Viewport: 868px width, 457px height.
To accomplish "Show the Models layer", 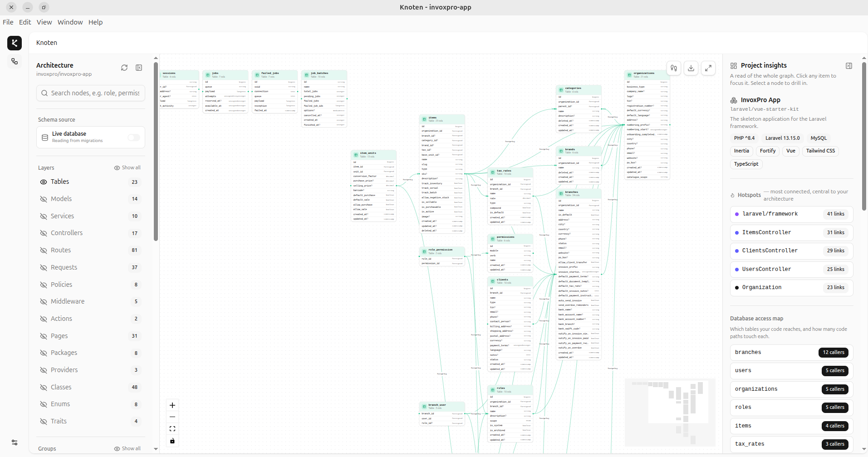I will pyautogui.click(x=44, y=199).
